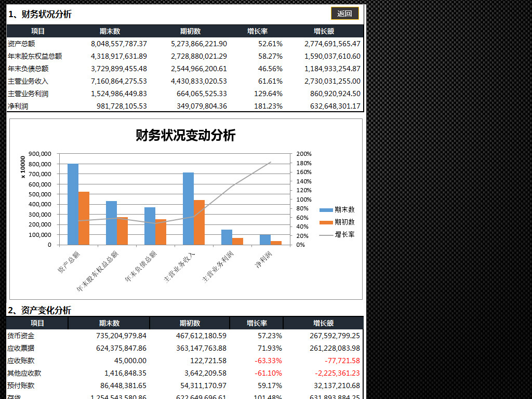Click cell value 54,311,170.97

tap(203, 386)
